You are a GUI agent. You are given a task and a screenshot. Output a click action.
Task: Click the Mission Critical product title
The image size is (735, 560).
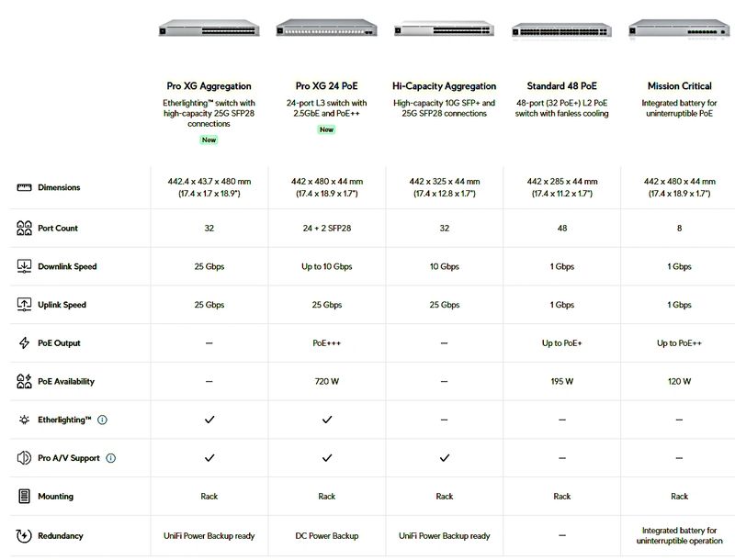[679, 86]
